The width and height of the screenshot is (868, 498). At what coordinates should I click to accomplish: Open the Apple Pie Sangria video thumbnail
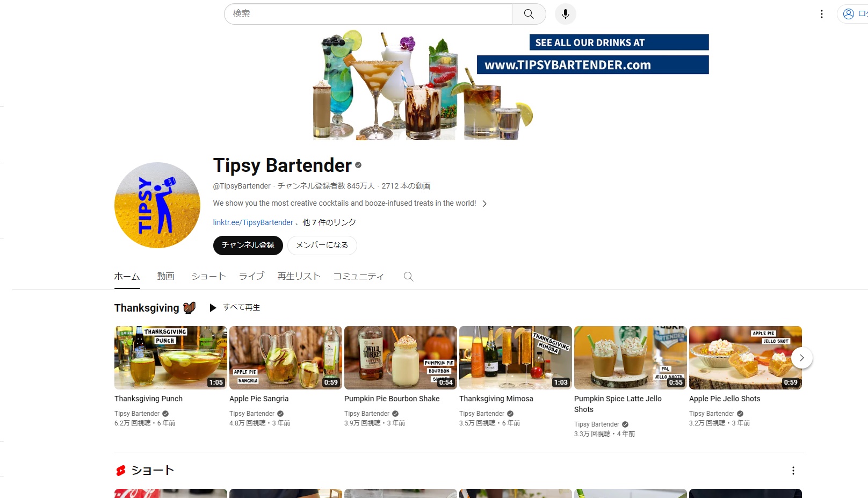pos(286,358)
